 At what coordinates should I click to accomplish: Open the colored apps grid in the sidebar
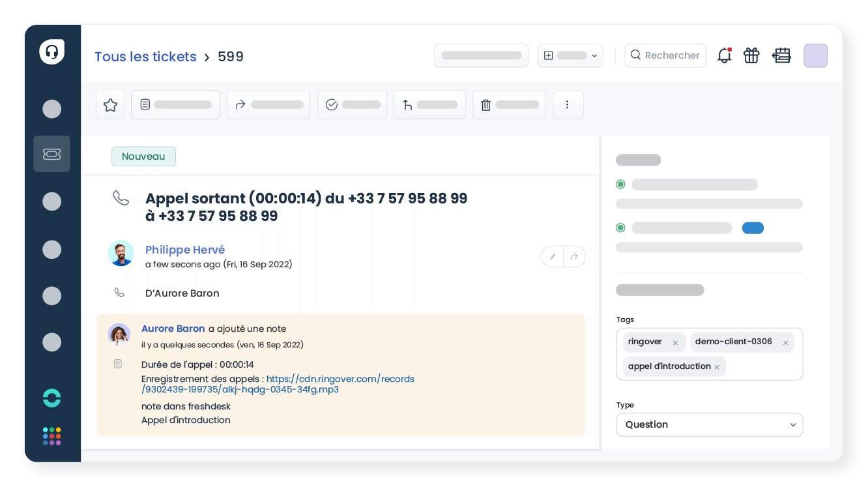click(51, 436)
